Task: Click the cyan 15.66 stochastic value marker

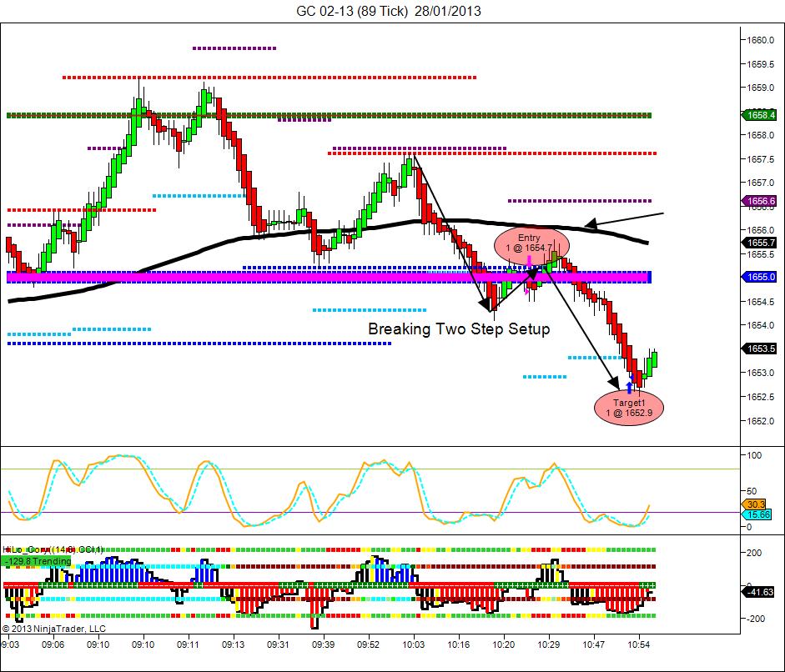Action: click(x=757, y=514)
